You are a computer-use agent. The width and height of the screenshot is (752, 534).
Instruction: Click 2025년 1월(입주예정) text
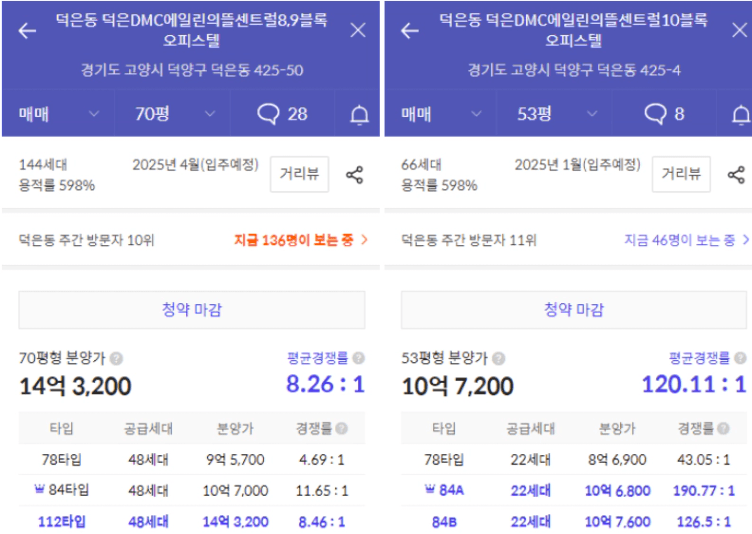578,165
